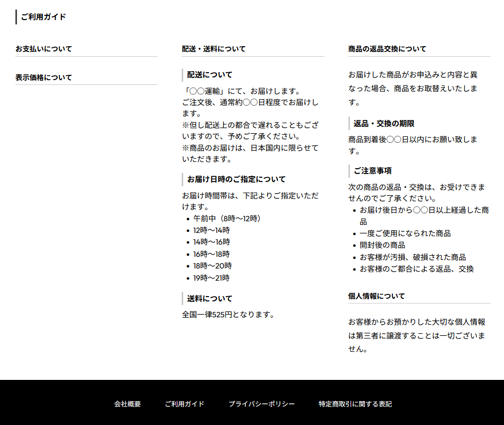Click the 送料について subheading
504x425 pixels.
click(208, 298)
